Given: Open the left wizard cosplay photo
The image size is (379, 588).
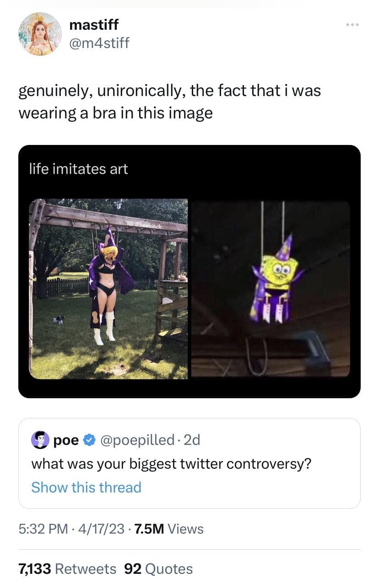Looking at the screenshot, I should point(109,289).
